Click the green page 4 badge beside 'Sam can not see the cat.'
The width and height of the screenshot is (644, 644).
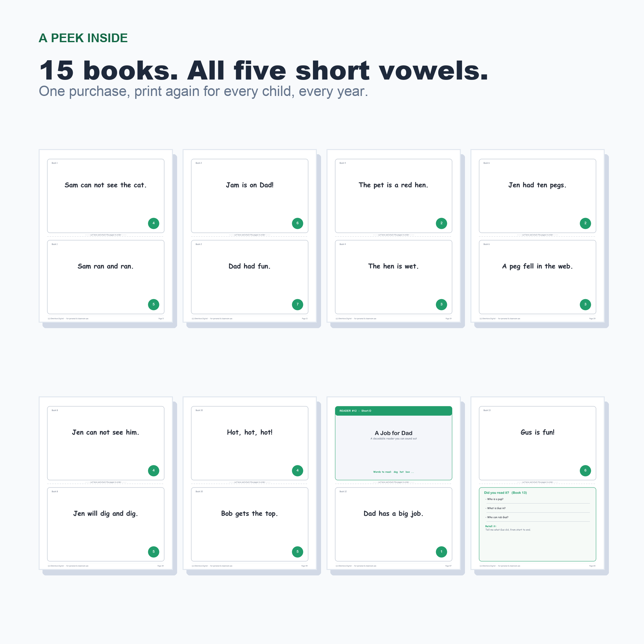(x=154, y=223)
